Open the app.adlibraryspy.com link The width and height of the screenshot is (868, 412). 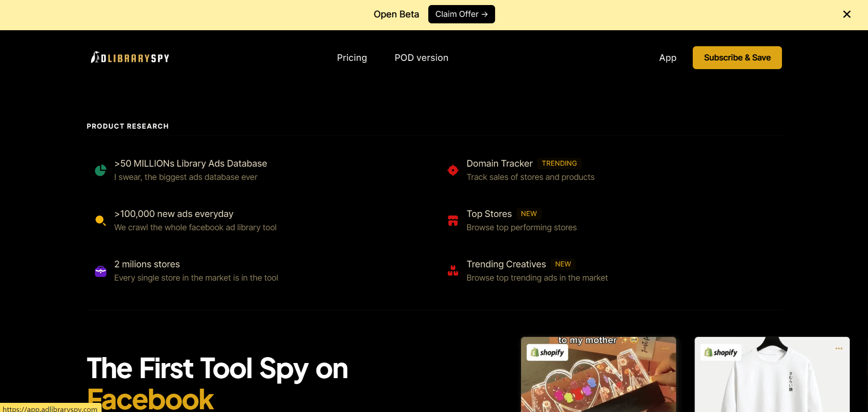pos(50,409)
